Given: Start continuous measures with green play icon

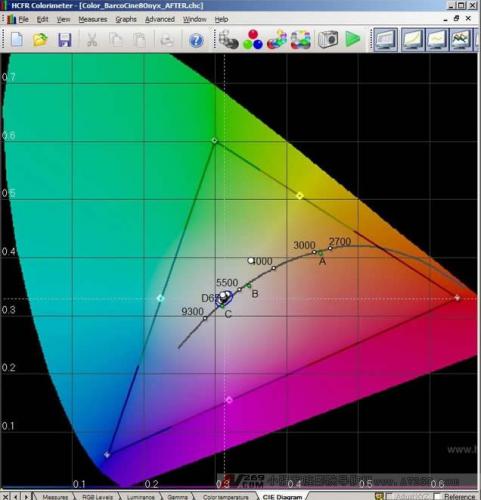Looking at the screenshot, I should coord(352,40).
